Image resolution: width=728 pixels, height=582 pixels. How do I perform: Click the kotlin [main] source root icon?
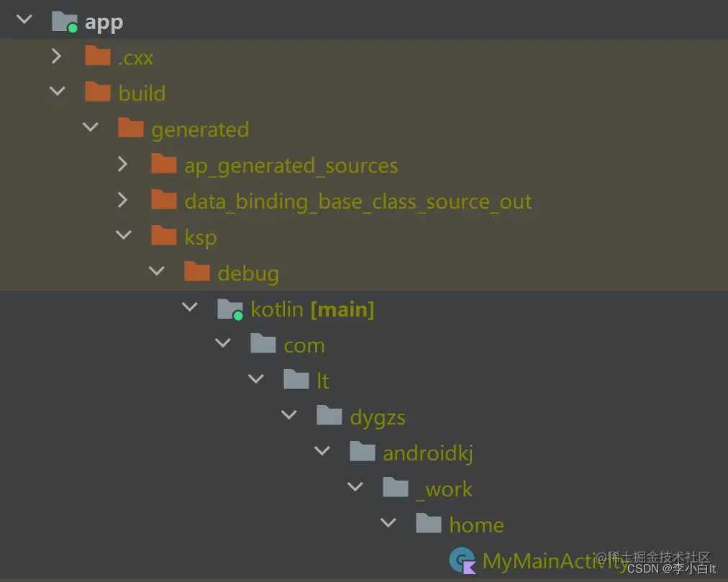(229, 308)
